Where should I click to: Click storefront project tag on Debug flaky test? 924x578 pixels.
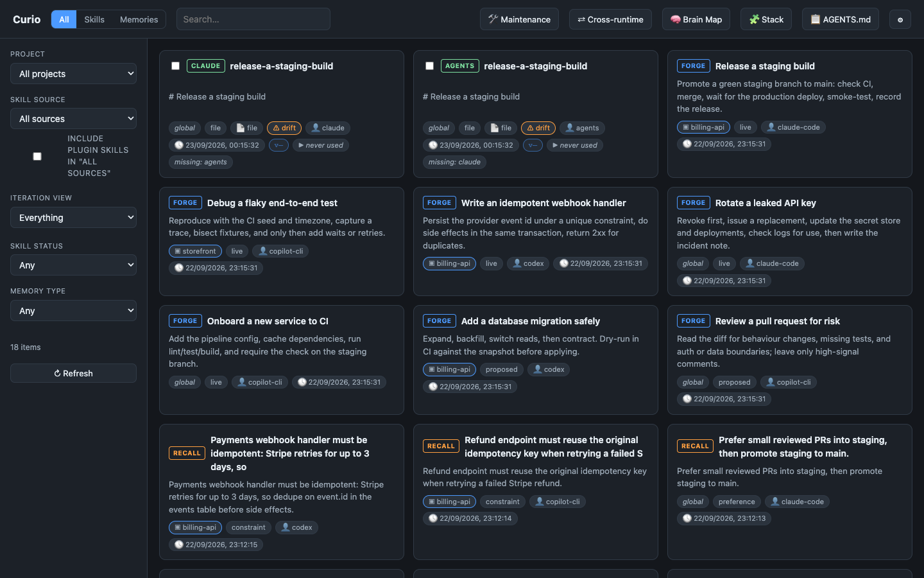(x=195, y=251)
